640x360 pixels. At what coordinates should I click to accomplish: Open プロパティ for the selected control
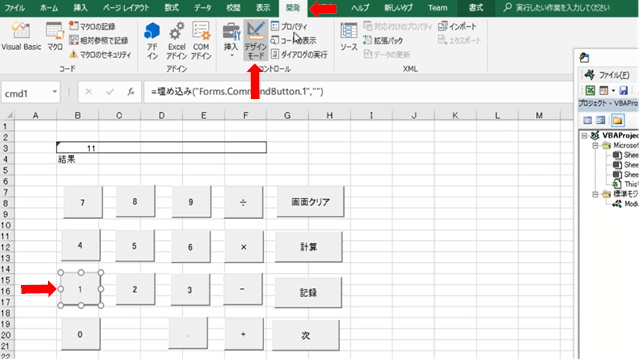[289, 27]
